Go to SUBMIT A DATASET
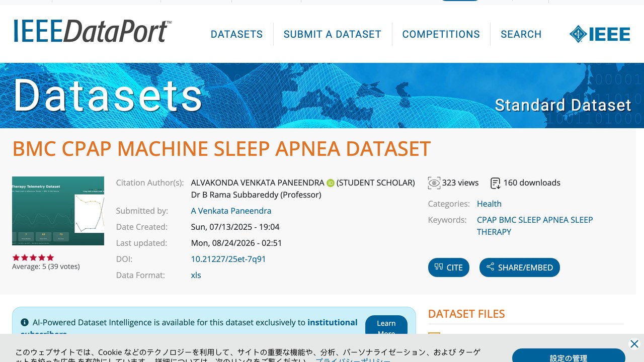Screen dimensions: 644x362 [x=333, y=34]
